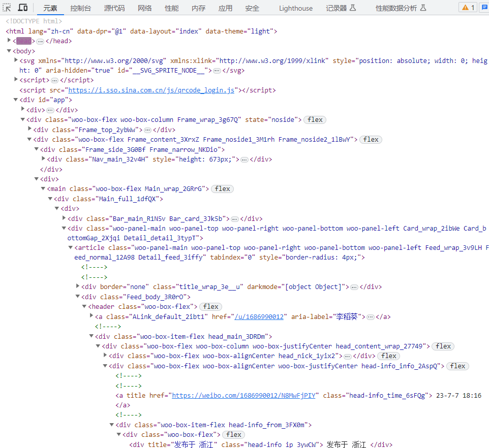
Task: Toggle the flex badge on the woo-box-flex header
Action: tap(210, 306)
